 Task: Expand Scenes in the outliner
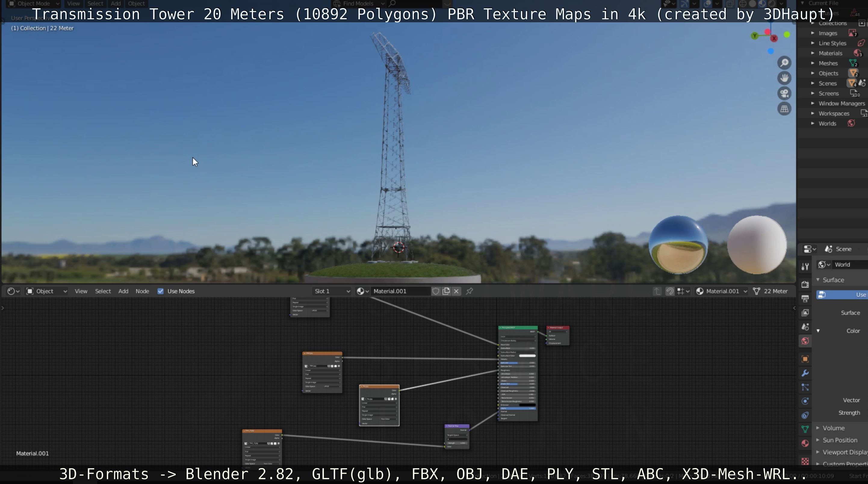coord(813,83)
